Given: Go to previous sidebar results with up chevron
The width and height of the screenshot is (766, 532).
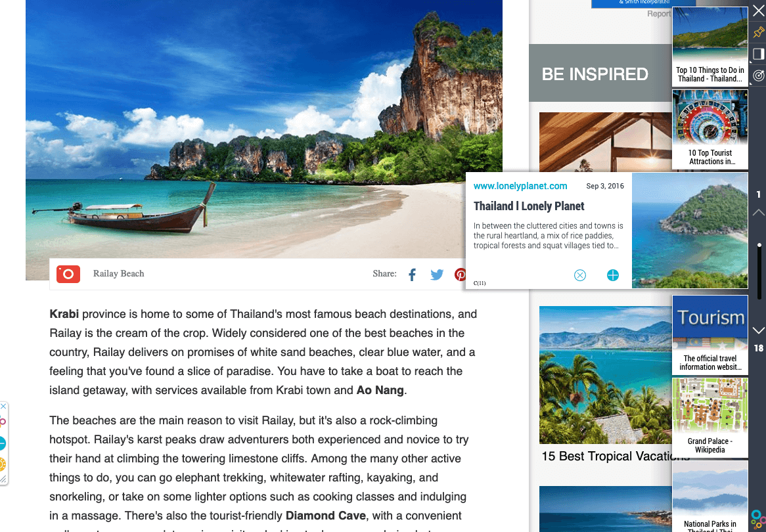Looking at the screenshot, I should tap(759, 213).
